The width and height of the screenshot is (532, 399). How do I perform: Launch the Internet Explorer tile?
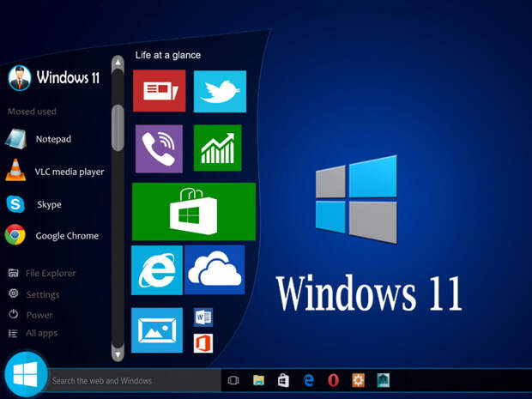pyautogui.click(x=157, y=270)
